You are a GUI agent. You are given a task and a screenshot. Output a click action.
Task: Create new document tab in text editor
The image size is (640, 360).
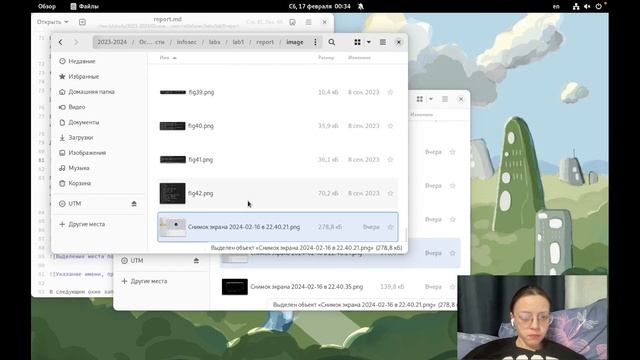[82, 22]
